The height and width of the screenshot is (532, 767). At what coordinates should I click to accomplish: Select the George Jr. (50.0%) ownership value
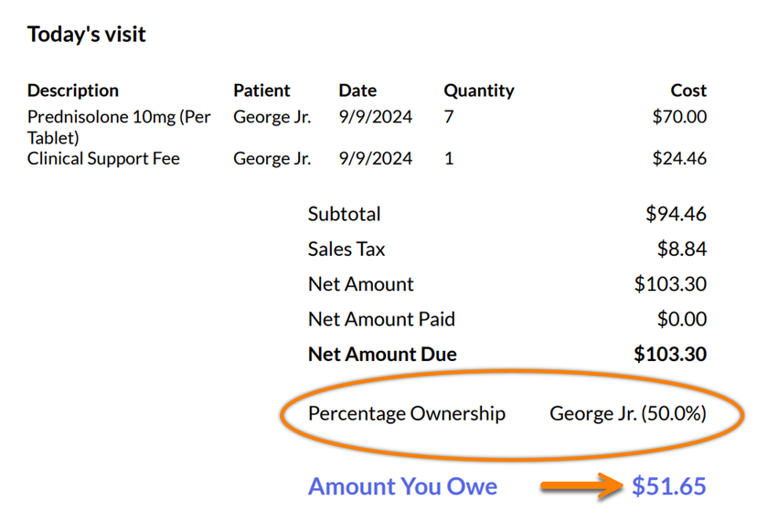point(627,413)
